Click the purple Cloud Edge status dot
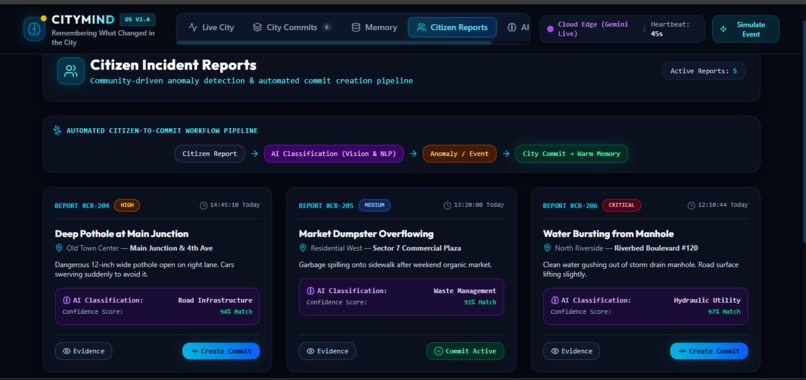This screenshot has width=806, height=380. pos(550,29)
